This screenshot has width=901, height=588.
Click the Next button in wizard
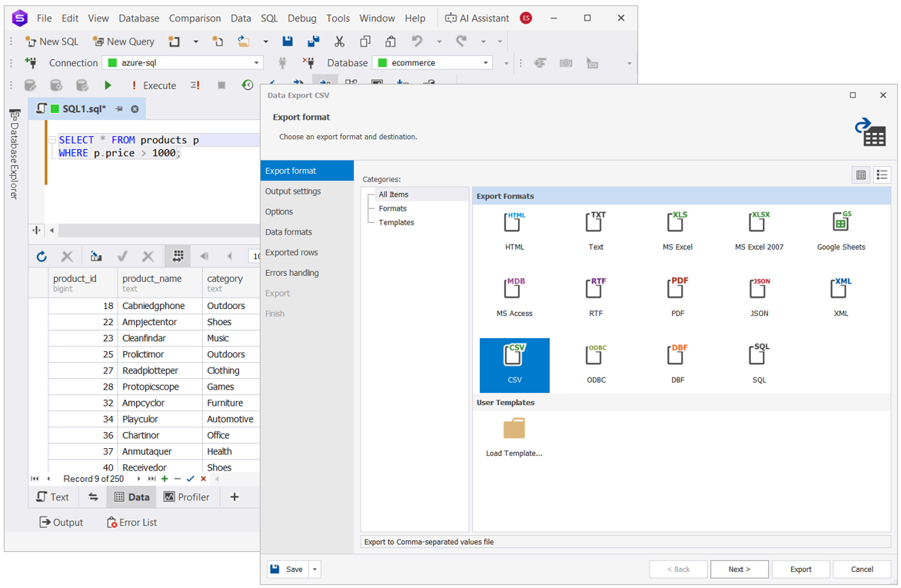(x=739, y=569)
